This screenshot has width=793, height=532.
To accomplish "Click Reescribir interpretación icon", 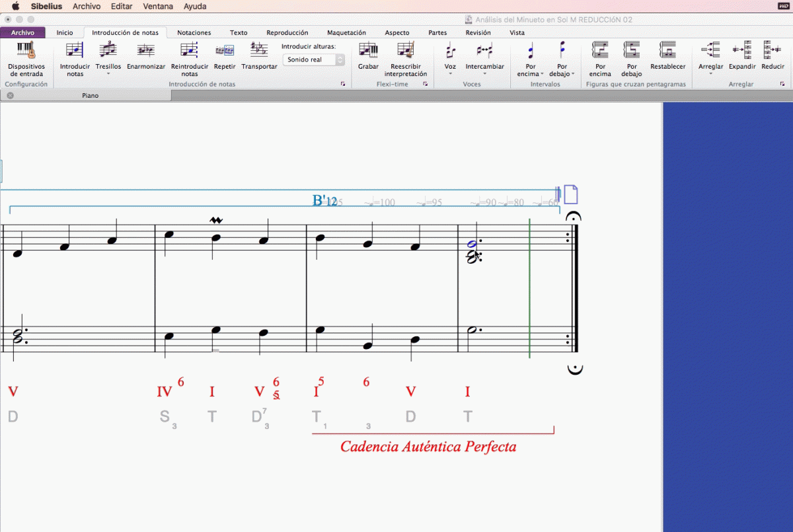I will pyautogui.click(x=406, y=50).
